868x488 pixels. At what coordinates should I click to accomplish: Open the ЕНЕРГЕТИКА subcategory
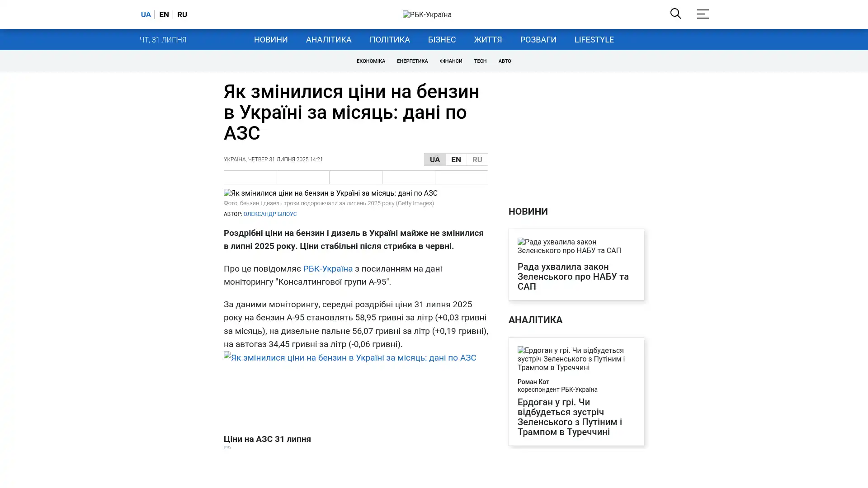click(x=412, y=61)
